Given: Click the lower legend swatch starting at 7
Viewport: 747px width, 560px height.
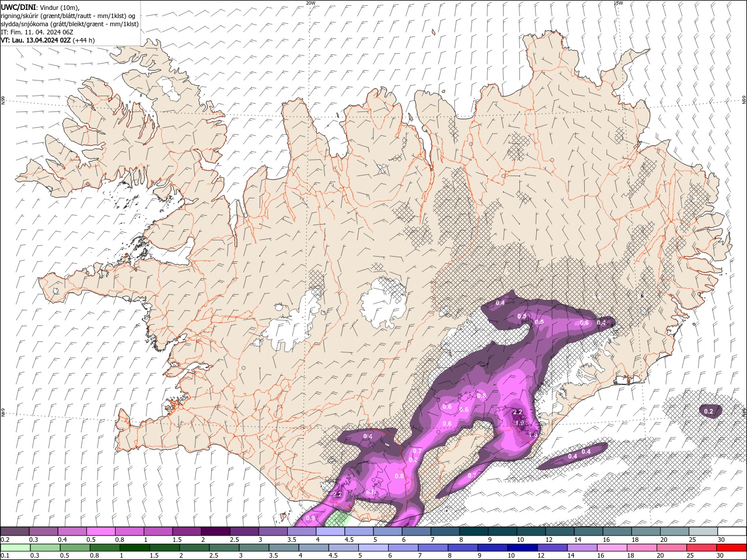Looking at the screenshot, I should [x=433, y=548].
